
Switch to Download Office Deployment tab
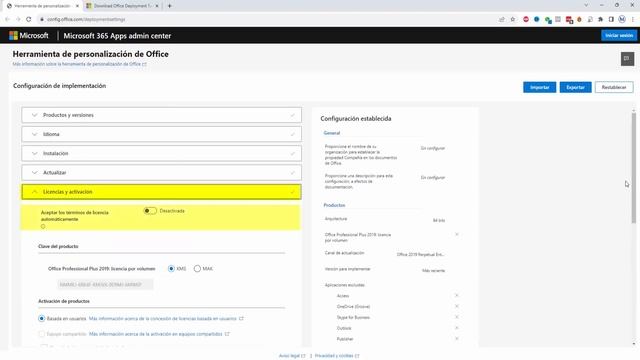pos(122,6)
